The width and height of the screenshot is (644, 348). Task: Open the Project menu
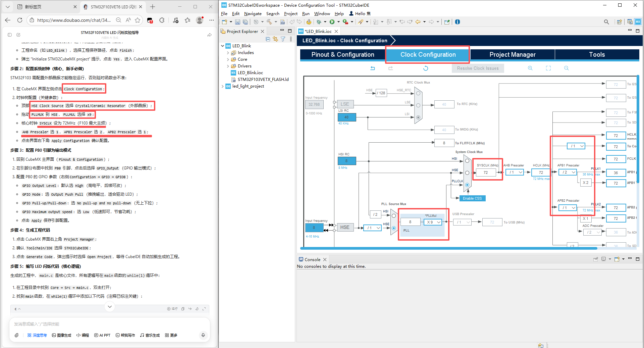[x=291, y=14]
